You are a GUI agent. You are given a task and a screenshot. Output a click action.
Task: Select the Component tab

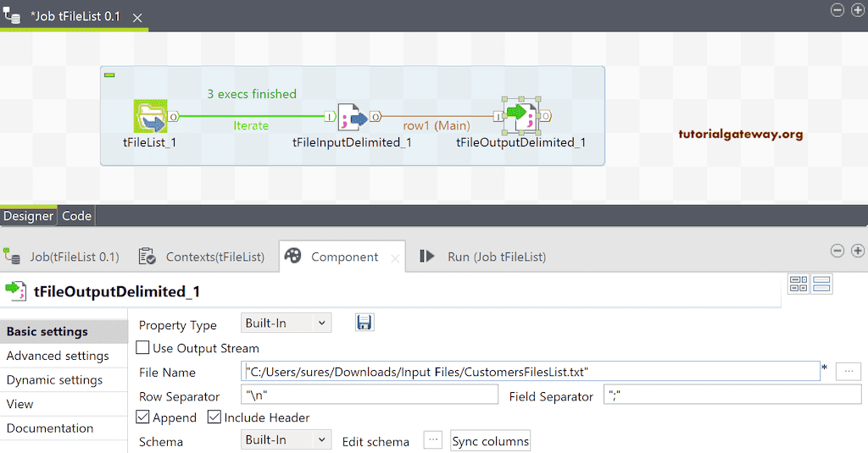click(344, 257)
